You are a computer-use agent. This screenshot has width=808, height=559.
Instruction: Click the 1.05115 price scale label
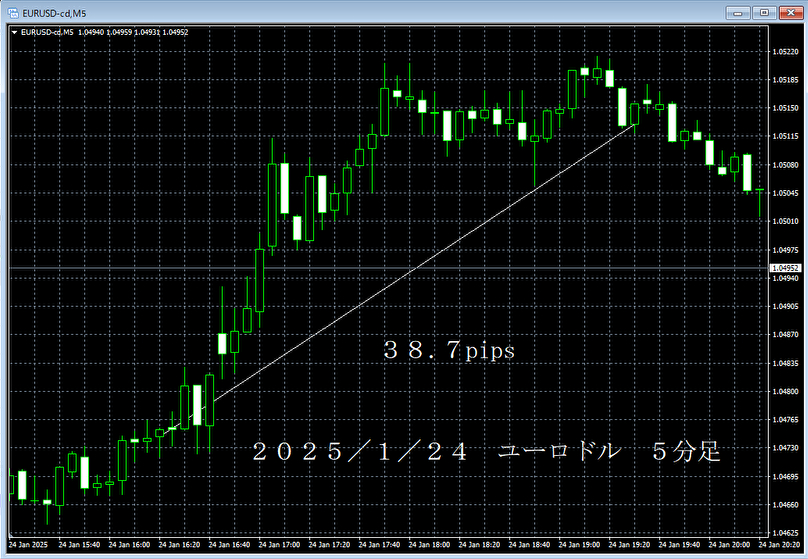pyautogui.click(x=785, y=137)
